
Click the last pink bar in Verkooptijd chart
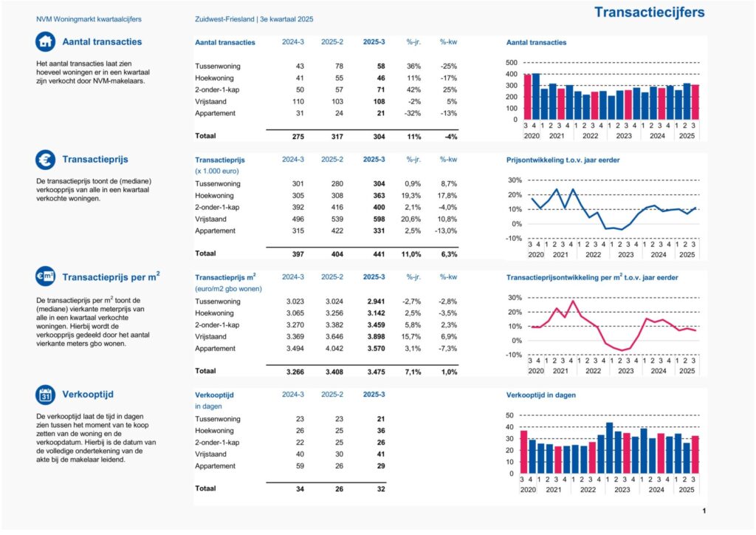(x=695, y=454)
